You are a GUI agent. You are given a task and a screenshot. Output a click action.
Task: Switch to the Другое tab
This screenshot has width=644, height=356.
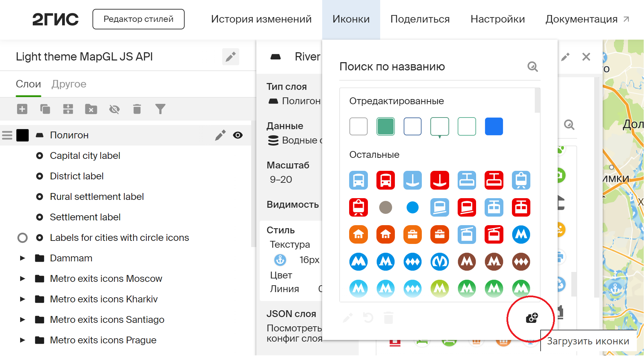(69, 84)
